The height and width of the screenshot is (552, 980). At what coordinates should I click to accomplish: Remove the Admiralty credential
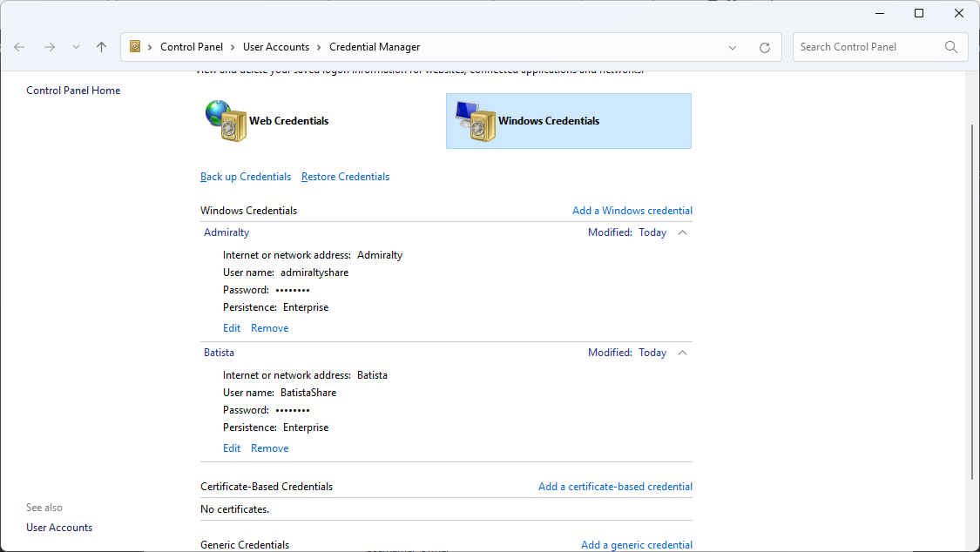point(269,328)
